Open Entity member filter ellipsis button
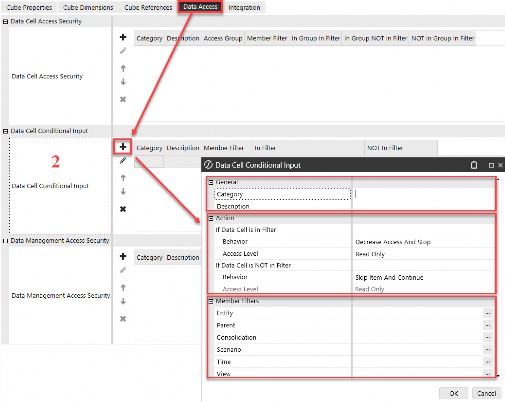The height and width of the screenshot is (402, 505). pyautogui.click(x=488, y=313)
